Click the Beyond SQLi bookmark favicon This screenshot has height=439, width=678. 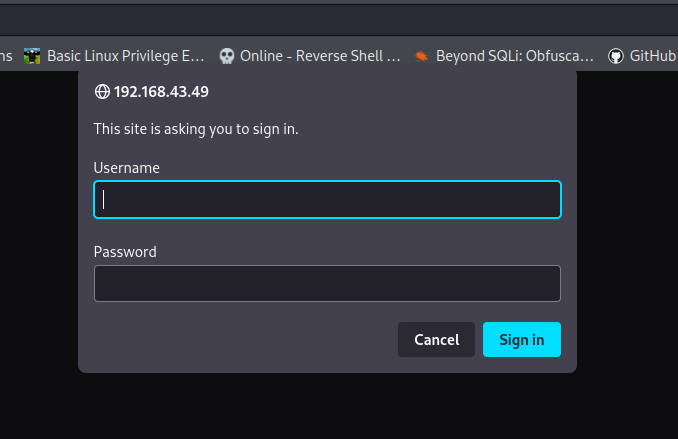(x=422, y=56)
